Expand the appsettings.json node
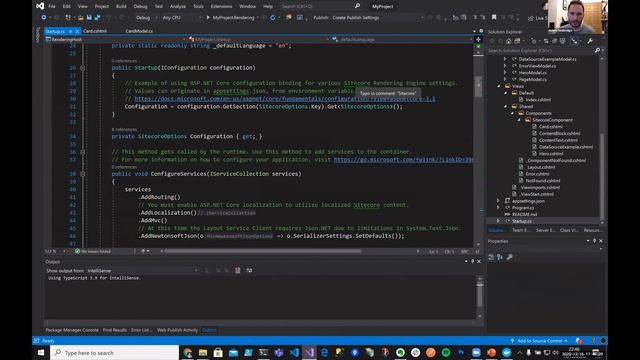The image size is (640, 360). [x=498, y=201]
